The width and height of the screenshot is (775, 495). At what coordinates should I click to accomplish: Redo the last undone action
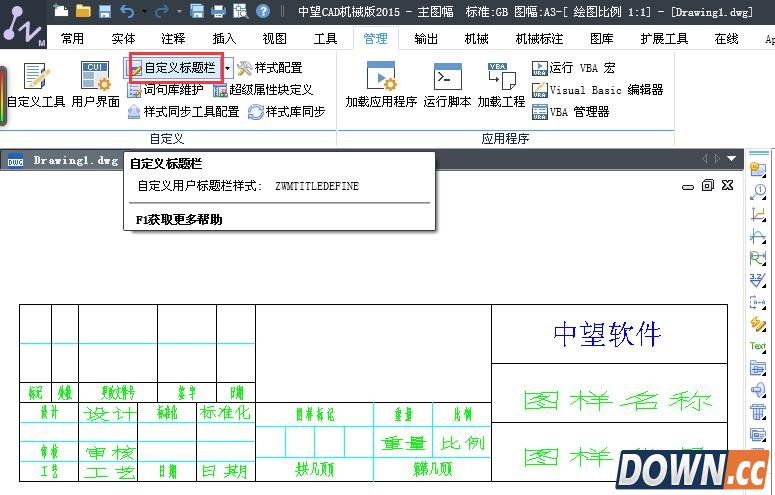tap(163, 11)
